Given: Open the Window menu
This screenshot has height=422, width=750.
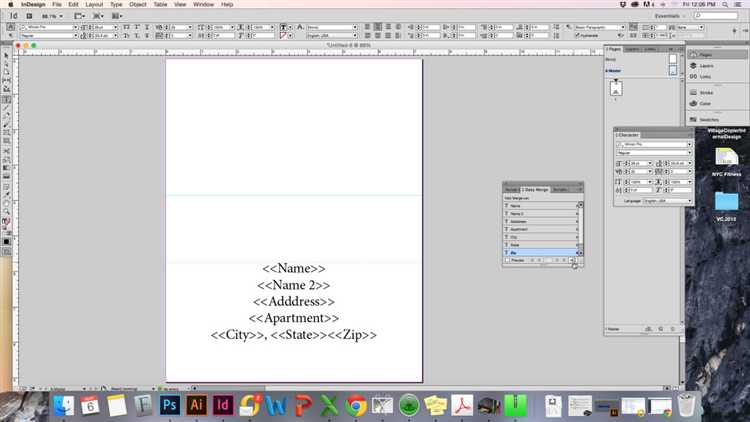Looking at the screenshot, I should 203,4.
